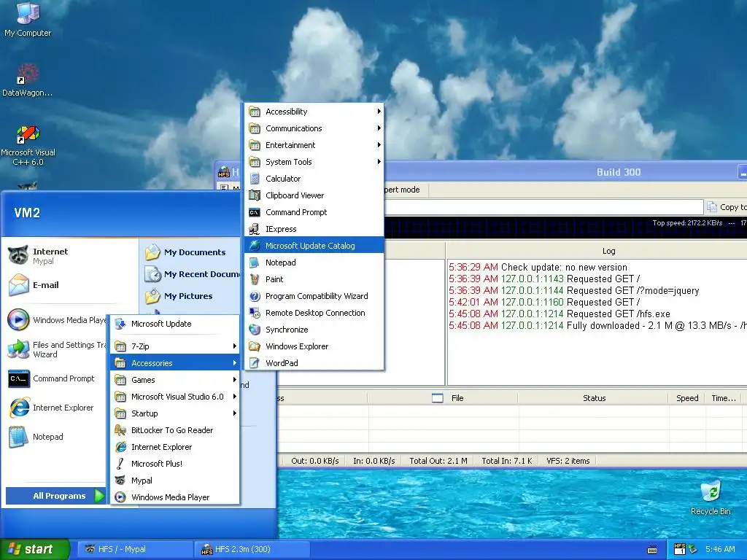Launch pinned Windows Media Player in Start menu

coord(57,320)
